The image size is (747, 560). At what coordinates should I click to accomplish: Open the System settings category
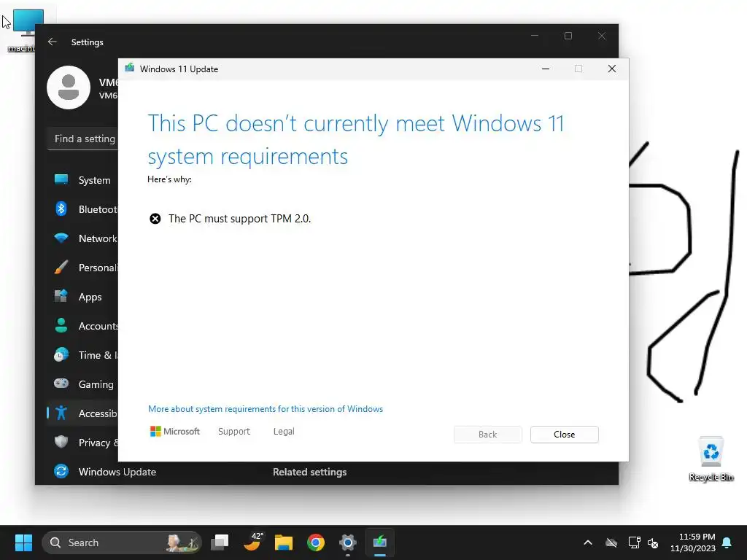click(83, 180)
